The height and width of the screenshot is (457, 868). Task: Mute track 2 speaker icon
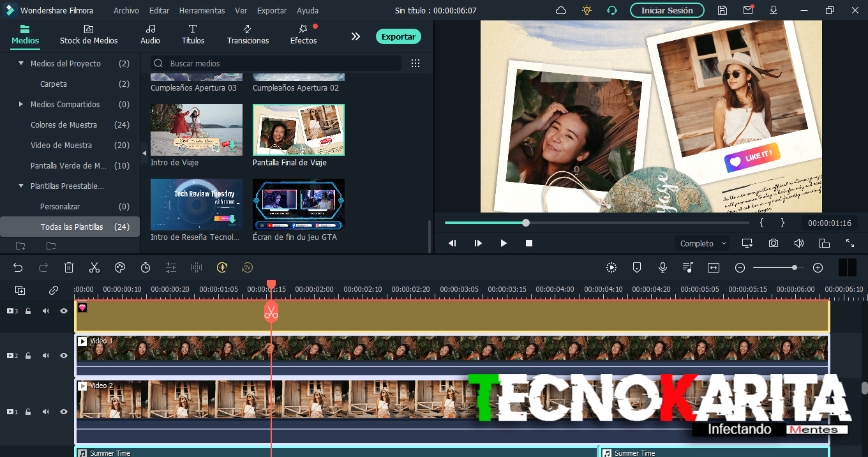point(46,356)
